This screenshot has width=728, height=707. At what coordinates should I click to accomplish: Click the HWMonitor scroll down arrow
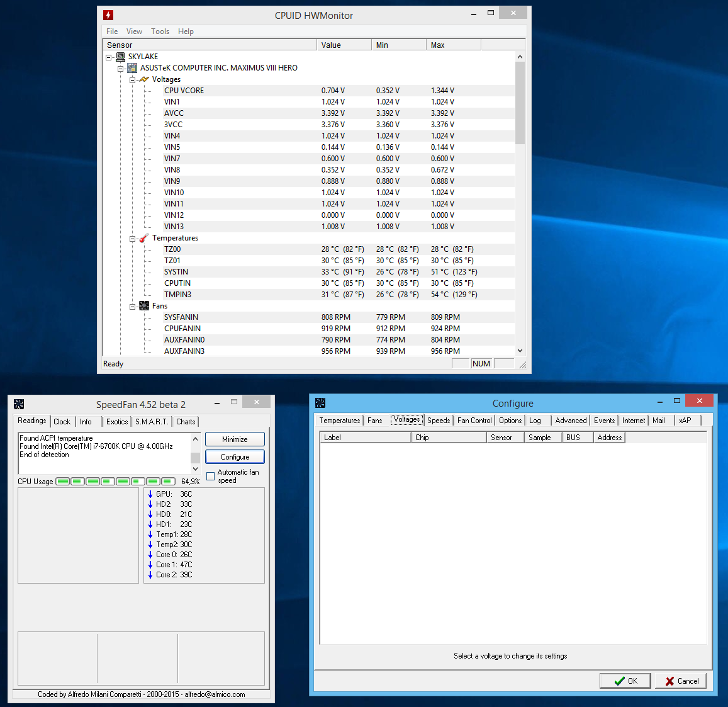[520, 351]
